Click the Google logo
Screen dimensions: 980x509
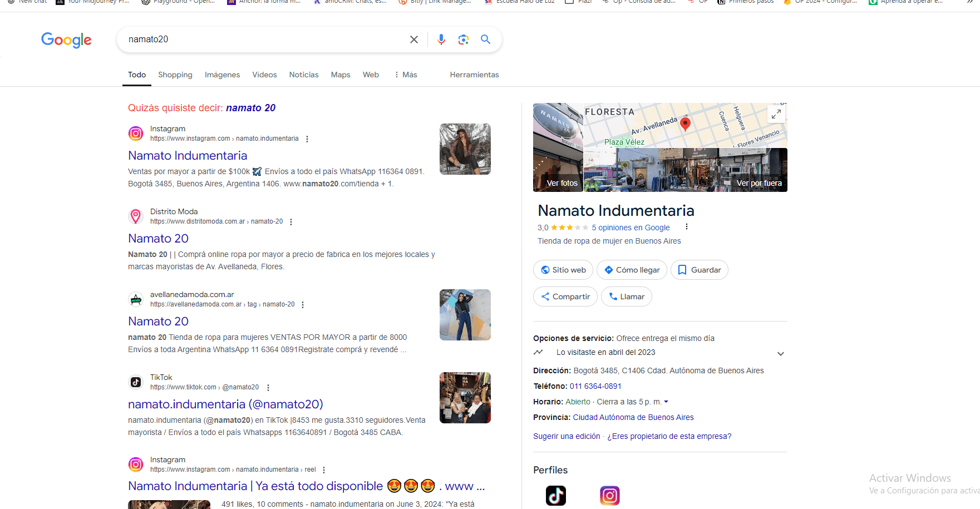[x=66, y=39]
